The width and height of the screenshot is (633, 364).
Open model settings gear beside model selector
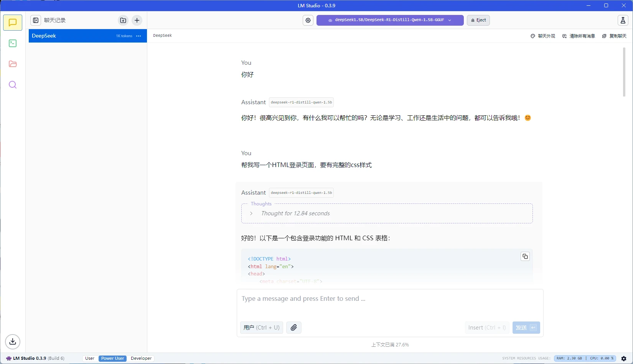click(308, 20)
